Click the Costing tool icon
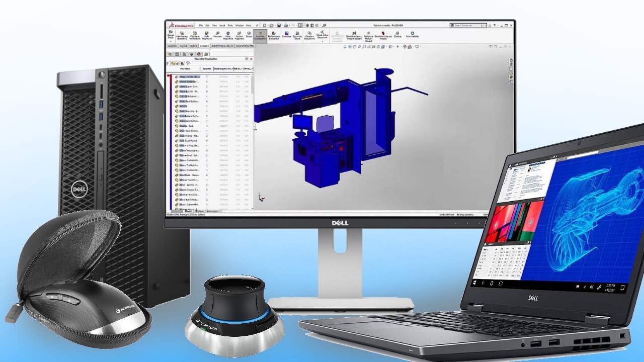 [397, 34]
